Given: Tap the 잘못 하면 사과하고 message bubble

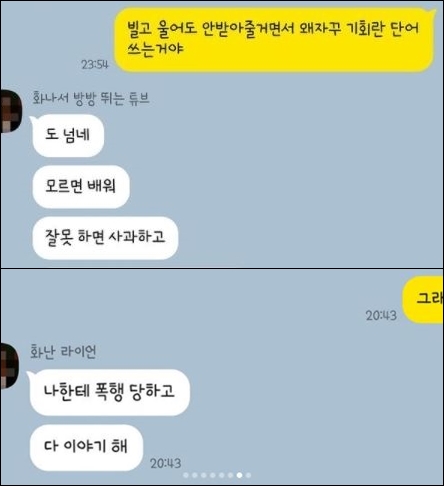Looking at the screenshot, I should pyautogui.click(x=105, y=237).
